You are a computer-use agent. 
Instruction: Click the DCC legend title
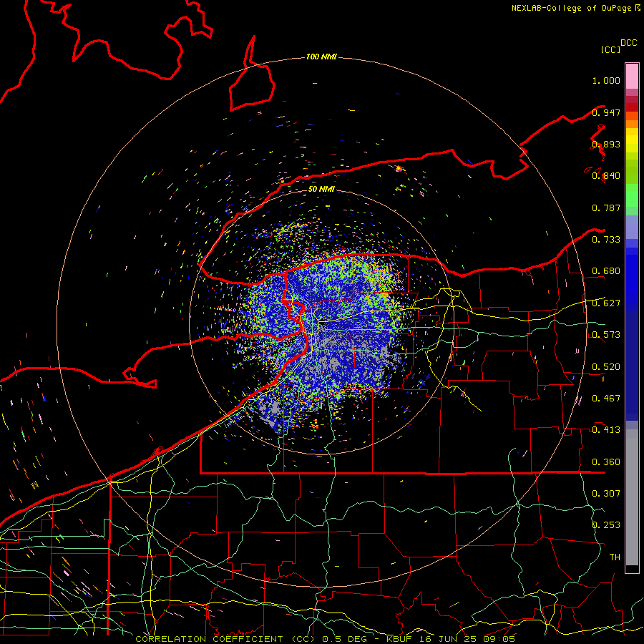(x=629, y=43)
